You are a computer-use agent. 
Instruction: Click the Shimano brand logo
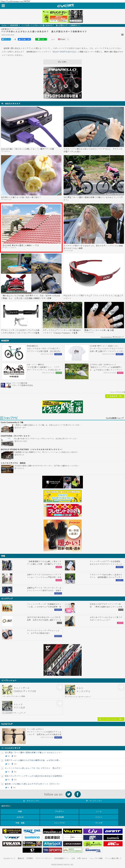(32, 837)
